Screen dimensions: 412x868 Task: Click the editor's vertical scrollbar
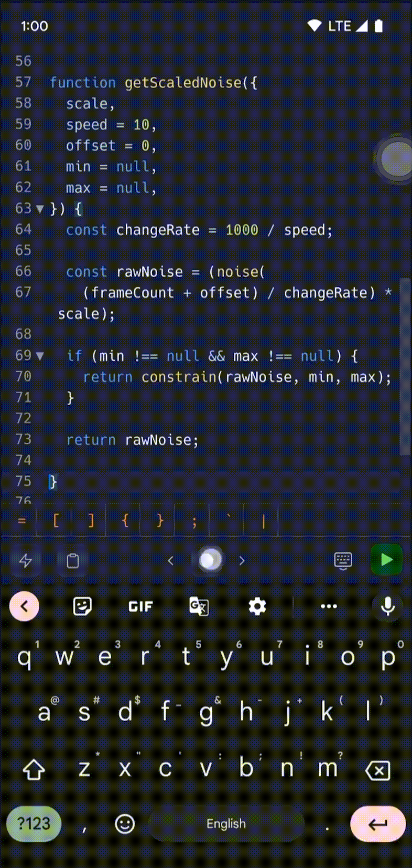click(405, 367)
